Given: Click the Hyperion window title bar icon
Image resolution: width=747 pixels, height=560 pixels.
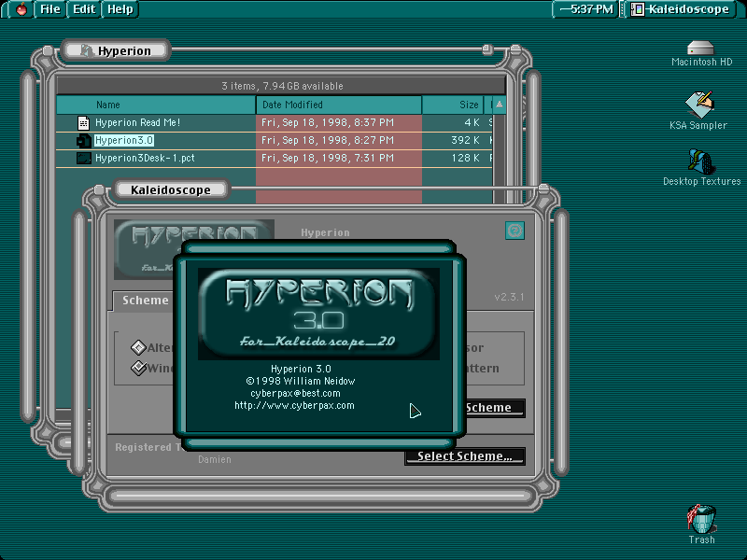Looking at the screenshot, I should tap(87, 51).
